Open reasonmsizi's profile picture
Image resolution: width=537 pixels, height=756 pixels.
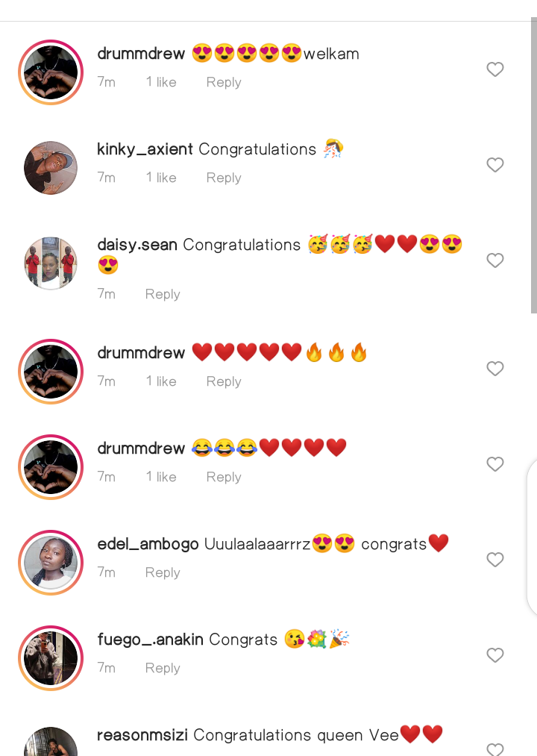coord(51,743)
